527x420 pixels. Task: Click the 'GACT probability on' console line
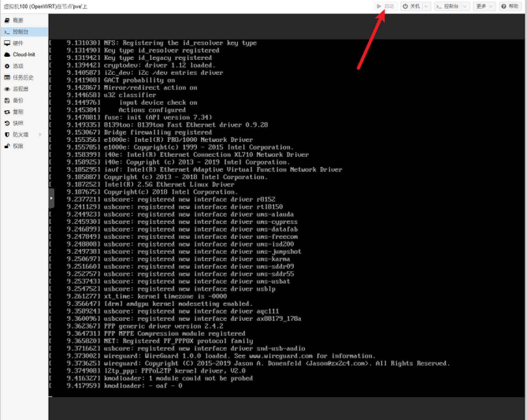point(139,80)
